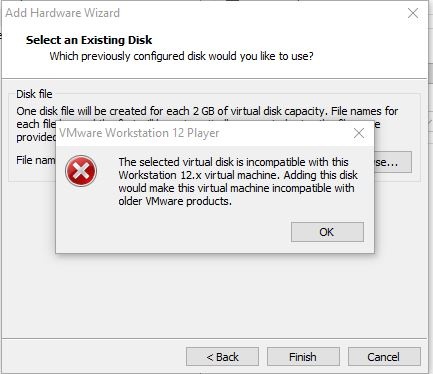Click the Select an Existing Disk heading
This screenshot has width=433, height=374.
[x=89, y=40]
